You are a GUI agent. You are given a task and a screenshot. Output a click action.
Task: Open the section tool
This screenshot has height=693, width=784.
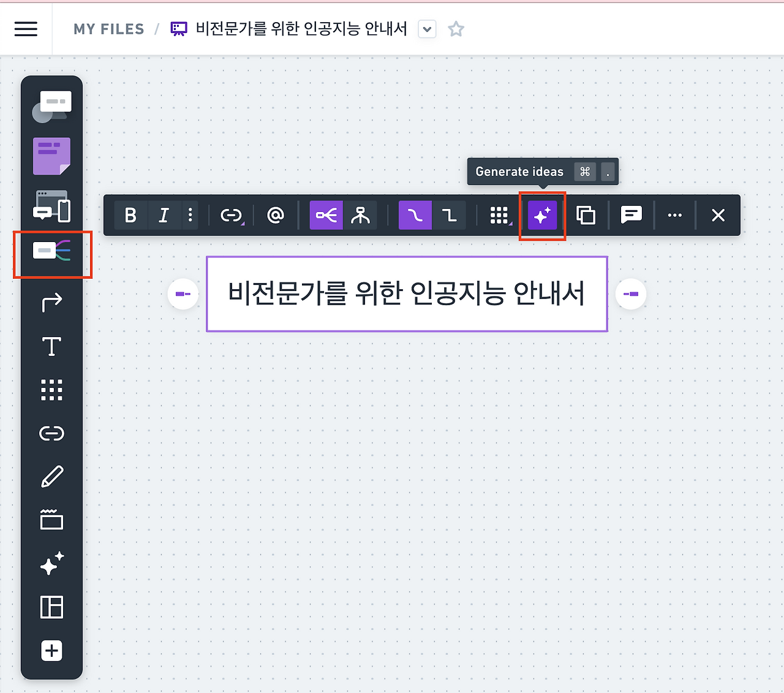(52, 607)
